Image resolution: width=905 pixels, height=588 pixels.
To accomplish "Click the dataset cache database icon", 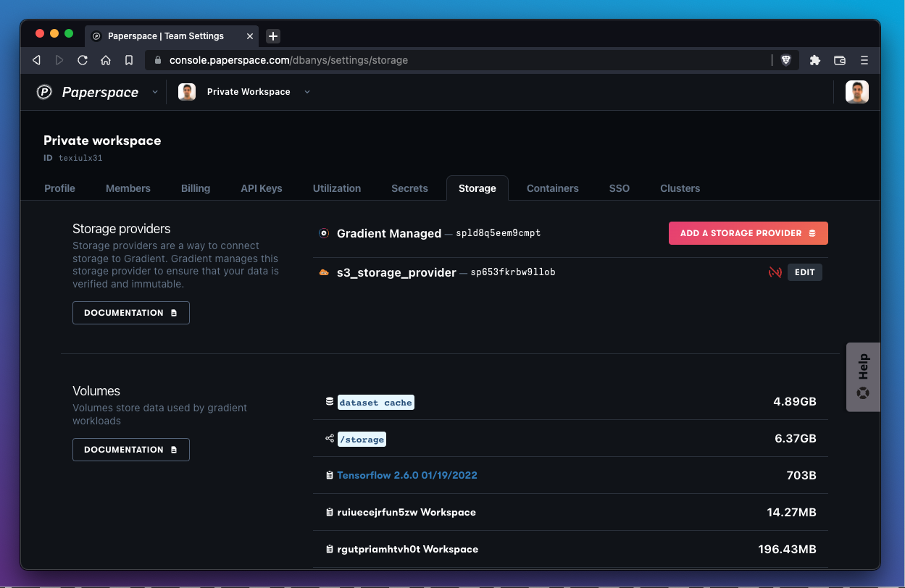I will pos(330,401).
